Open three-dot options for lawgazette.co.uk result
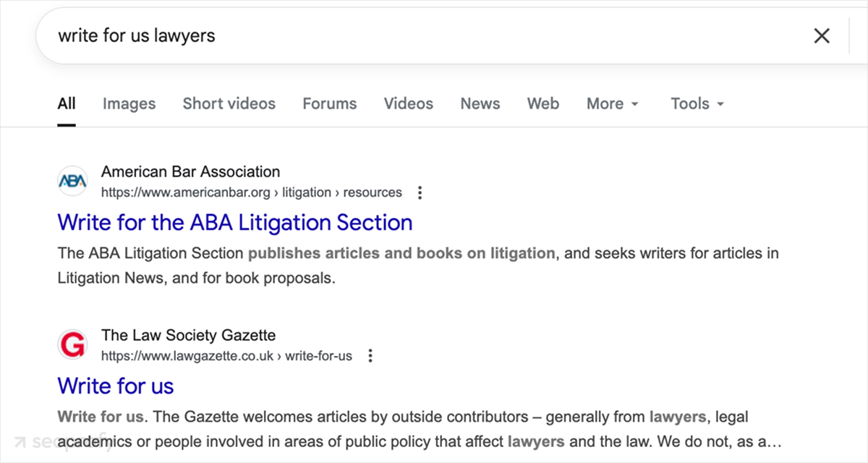Screen dimensions: 868x463 click(370, 356)
